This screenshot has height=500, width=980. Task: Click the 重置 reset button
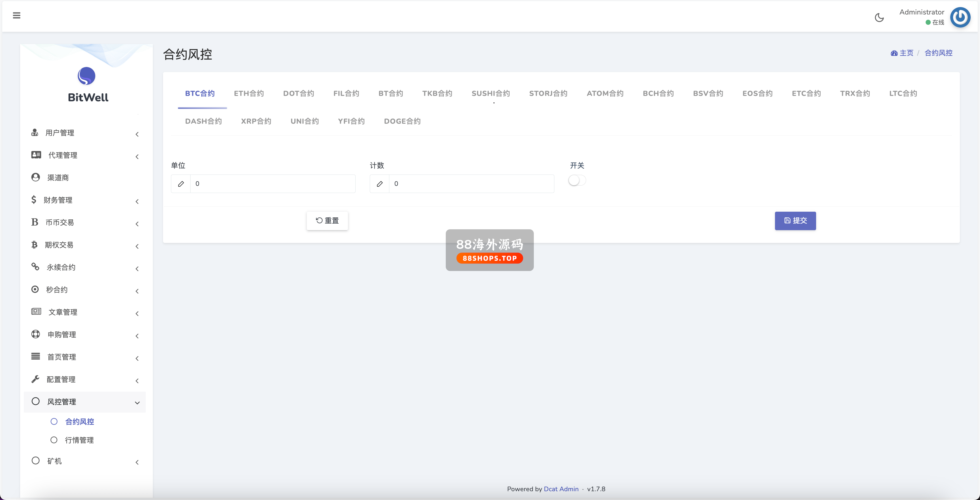(x=327, y=221)
